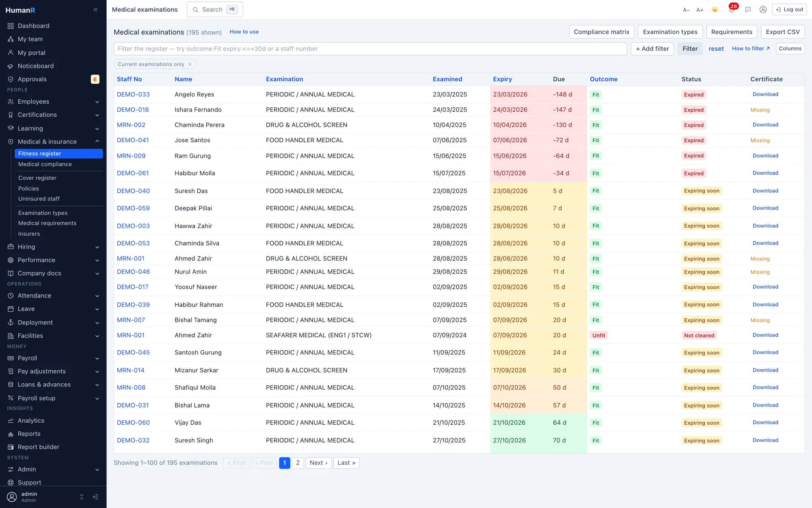812x508 pixels.
Task: Click the Export CSV button
Action: pos(782,32)
